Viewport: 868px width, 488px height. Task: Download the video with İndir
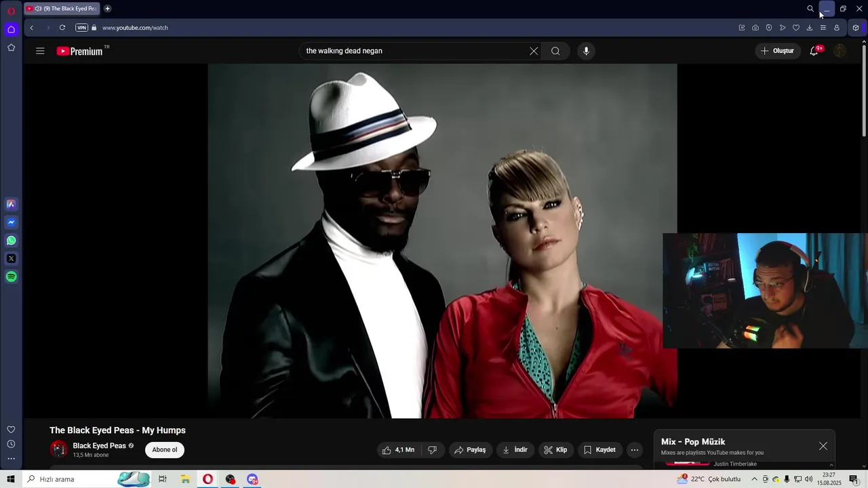(515, 450)
